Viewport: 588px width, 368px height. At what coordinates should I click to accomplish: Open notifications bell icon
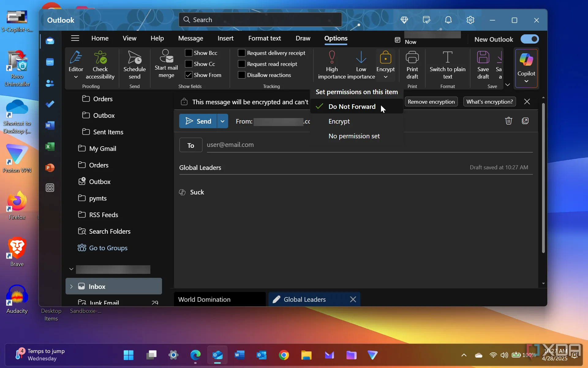448,20
